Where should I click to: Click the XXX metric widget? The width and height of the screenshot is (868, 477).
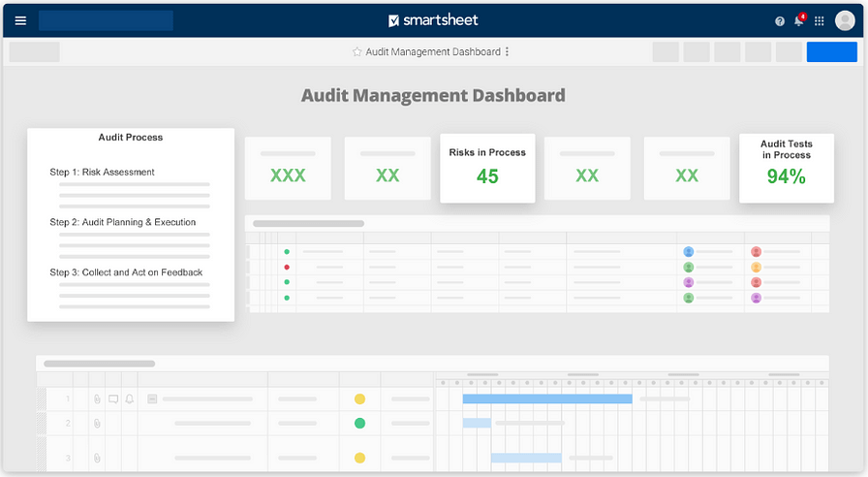288,169
